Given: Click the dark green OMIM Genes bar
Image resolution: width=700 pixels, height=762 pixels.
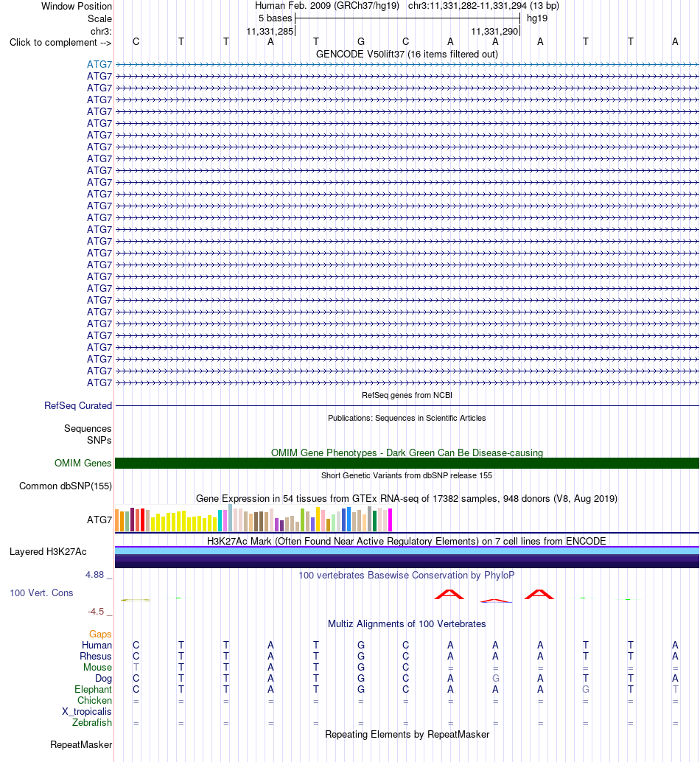Looking at the screenshot, I should pos(407,463).
